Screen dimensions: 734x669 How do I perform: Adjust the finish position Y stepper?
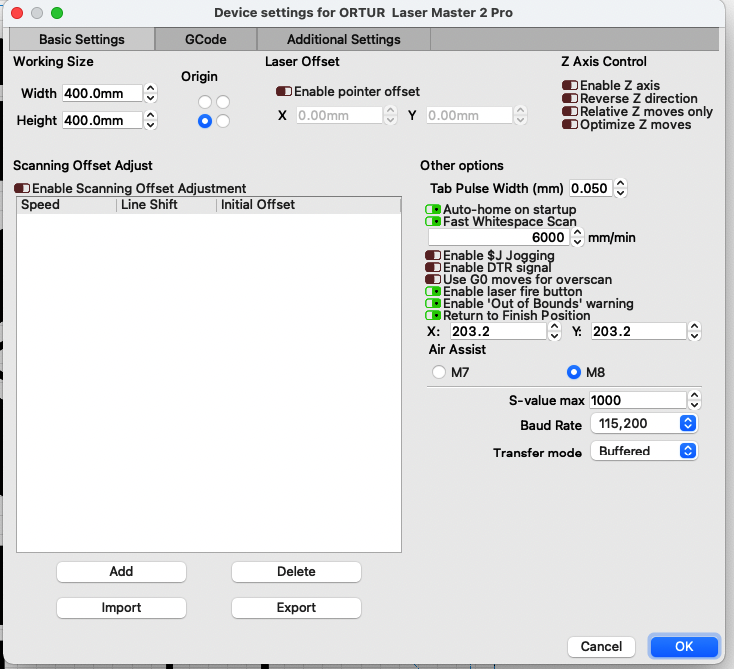pyautogui.click(x=694, y=331)
